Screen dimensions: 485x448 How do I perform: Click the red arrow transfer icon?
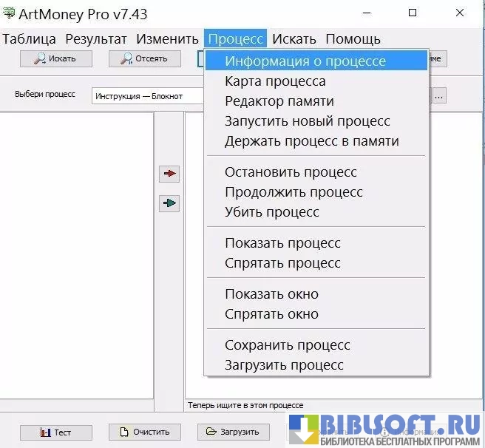click(x=169, y=174)
